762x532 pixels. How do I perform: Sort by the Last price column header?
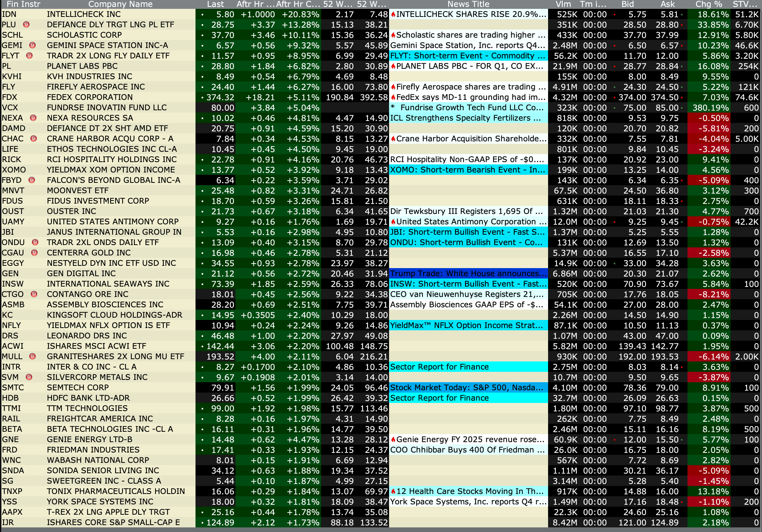tap(215, 4)
